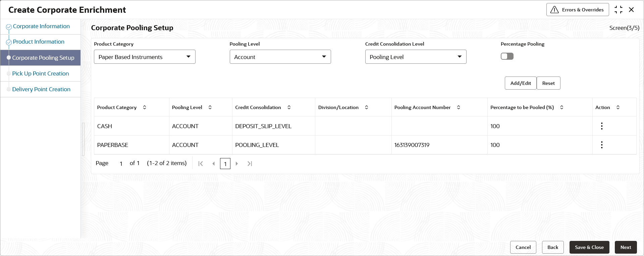Click the page number 1 box
The image size is (644, 256).
(x=225, y=164)
